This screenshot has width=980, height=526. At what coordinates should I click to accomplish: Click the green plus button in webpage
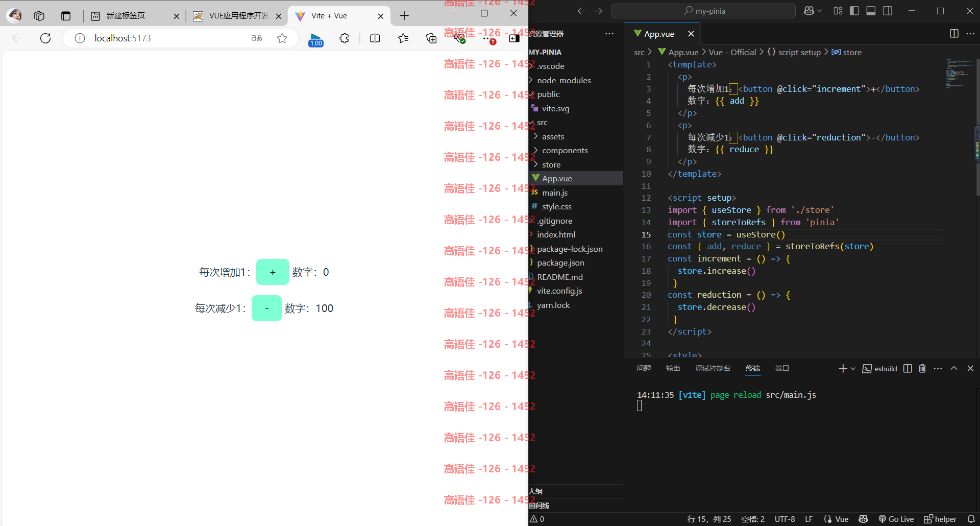coord(273,272)
